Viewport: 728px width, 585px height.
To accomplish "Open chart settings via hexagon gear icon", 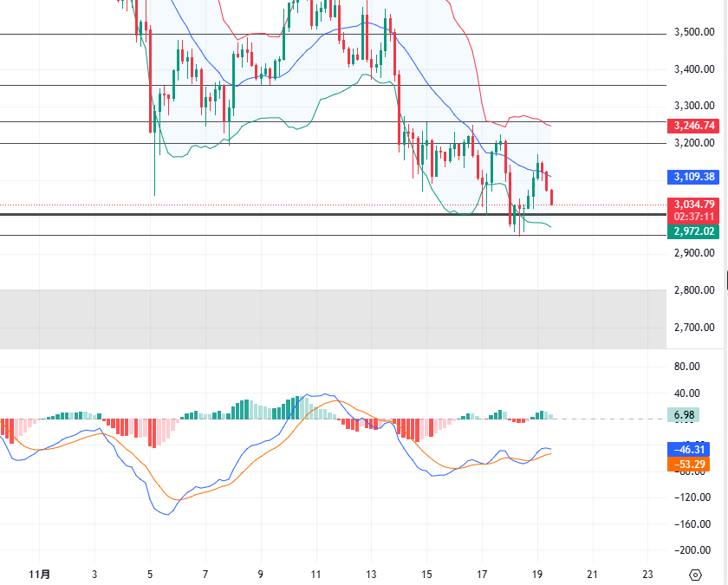I will coord(695,574).
